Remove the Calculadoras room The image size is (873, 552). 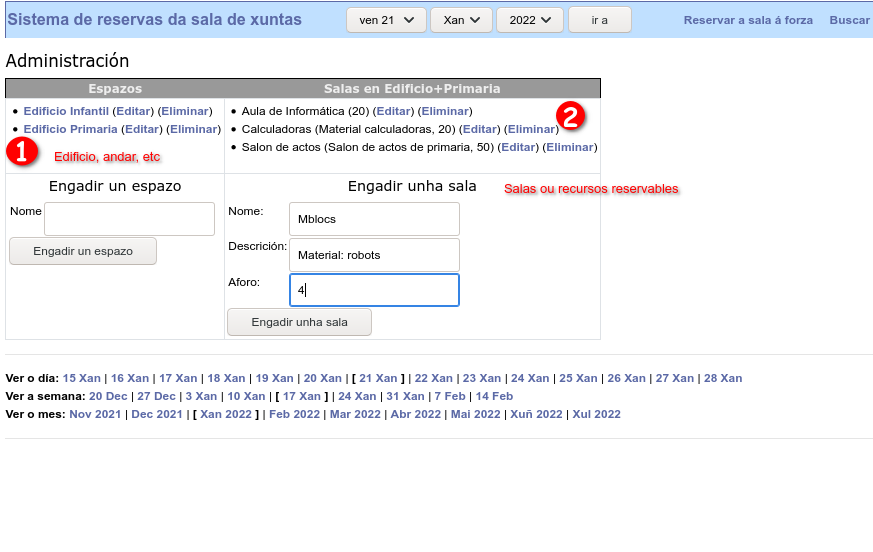coord(530,129)
